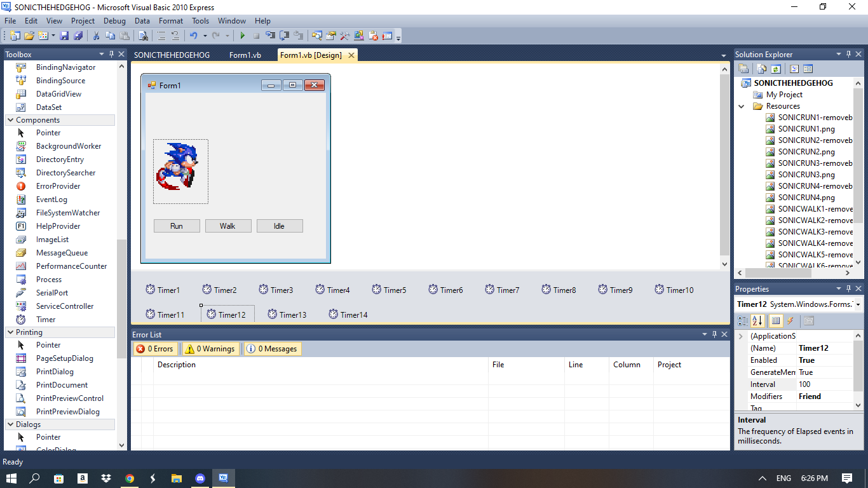Toggle the Errors filter in Error List

point(156,348)
